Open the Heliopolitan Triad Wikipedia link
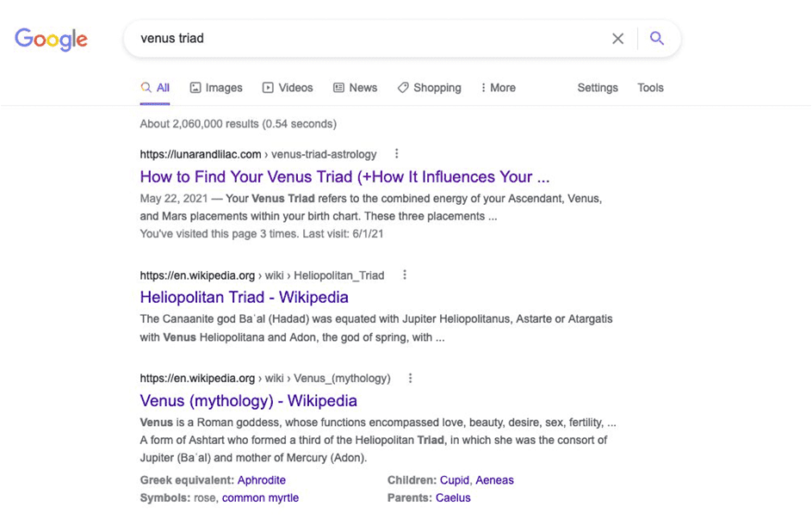 tap(244, 297)
